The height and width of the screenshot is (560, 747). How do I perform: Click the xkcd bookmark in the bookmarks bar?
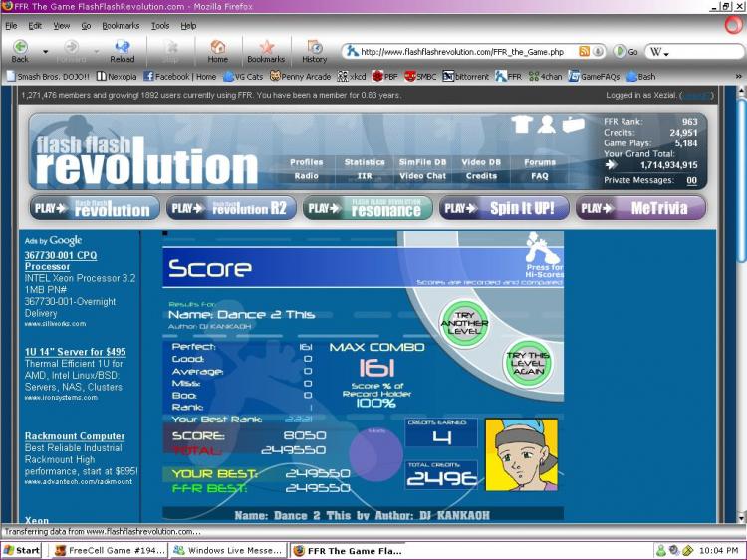(352, 77)
